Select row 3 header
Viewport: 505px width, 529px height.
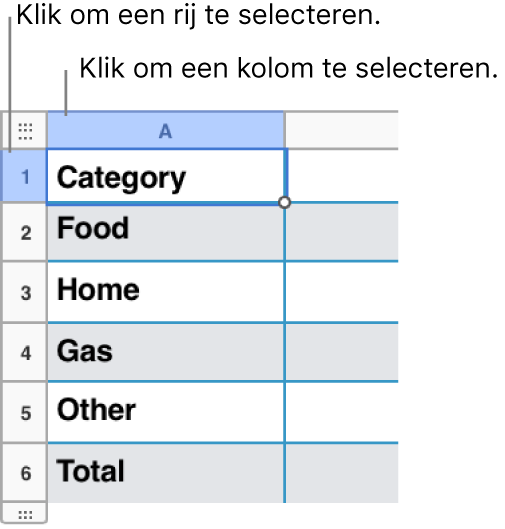[x=25, y=293]
